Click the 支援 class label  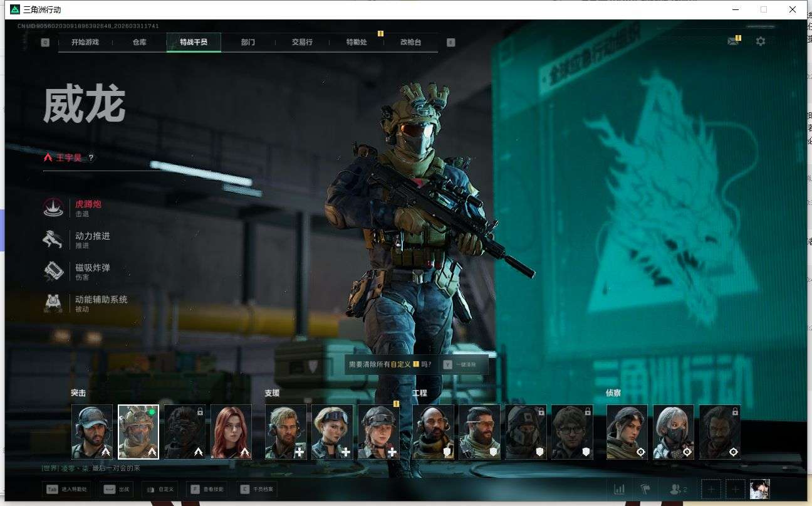(x=272, y=393)
